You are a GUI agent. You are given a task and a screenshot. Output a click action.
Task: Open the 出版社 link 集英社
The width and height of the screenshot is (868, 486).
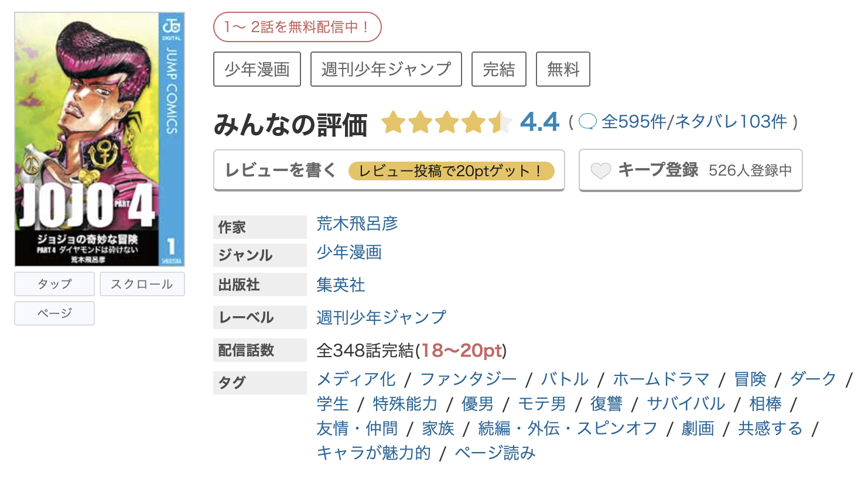340,285
